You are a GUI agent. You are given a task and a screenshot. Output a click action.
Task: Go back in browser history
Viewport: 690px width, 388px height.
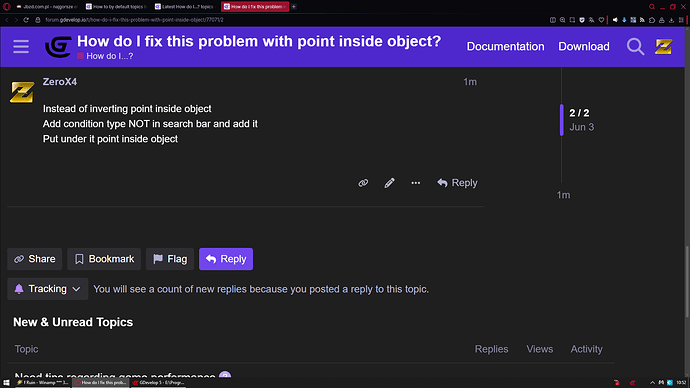(7, 20)
